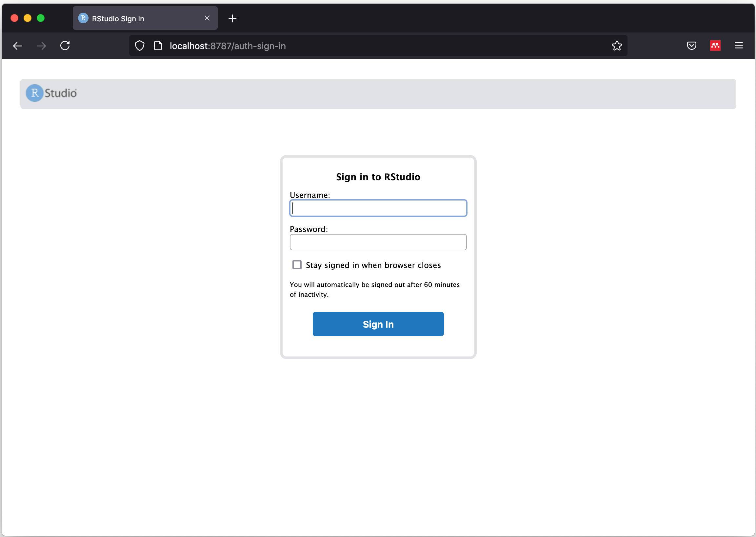This screenshot has width=756, height=537.
Task: Click the green fullscreen window button
Action: tap(41, 18)
